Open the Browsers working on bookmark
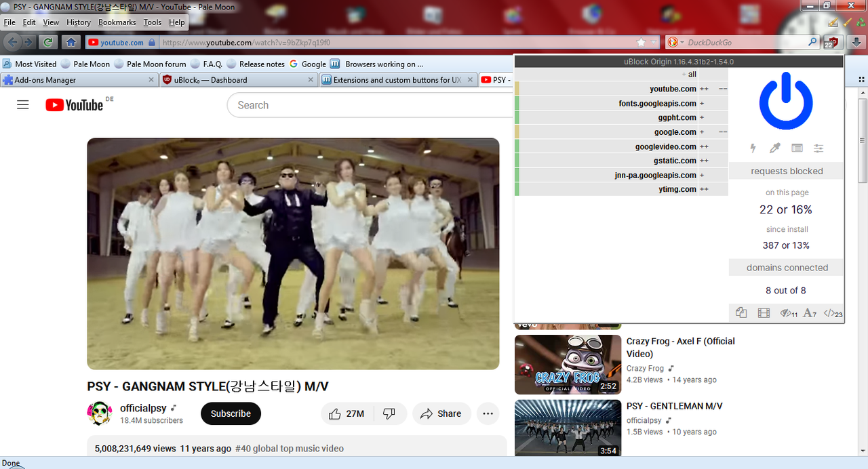 click(x=377, y=64)
